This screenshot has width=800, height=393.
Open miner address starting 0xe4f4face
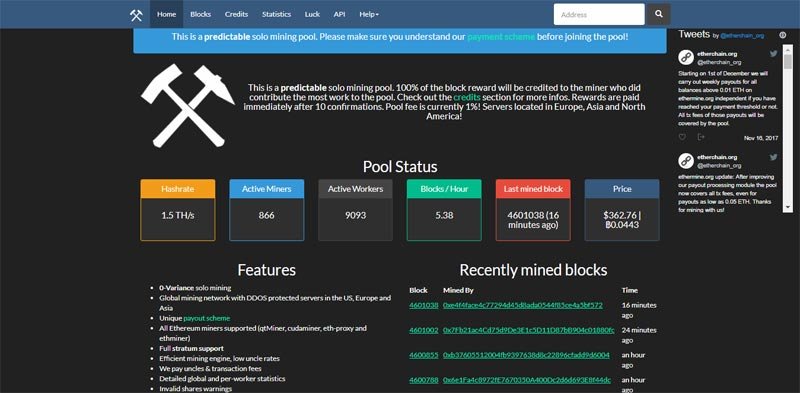522,305
